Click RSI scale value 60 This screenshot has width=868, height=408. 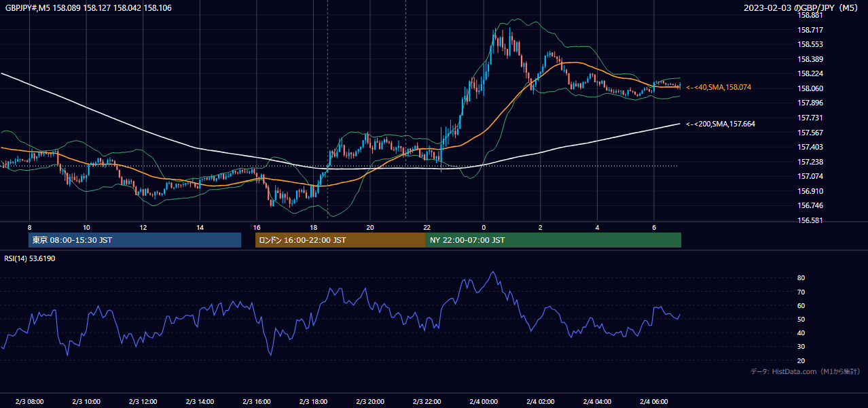[x=801, y=305]
